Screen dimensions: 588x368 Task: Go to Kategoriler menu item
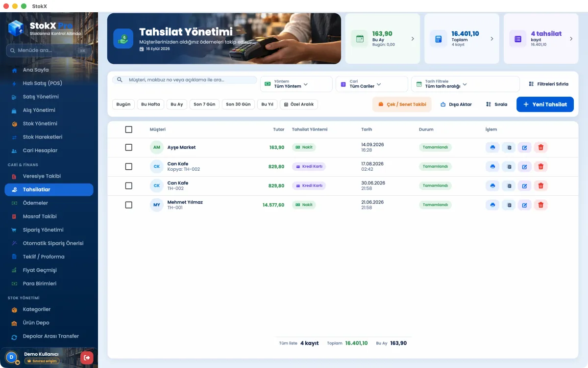[49, 310]
